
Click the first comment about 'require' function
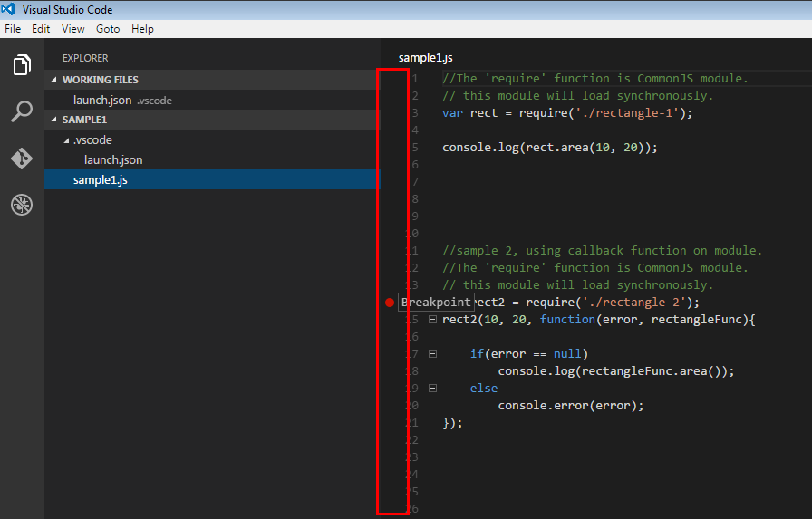(595, 78)
